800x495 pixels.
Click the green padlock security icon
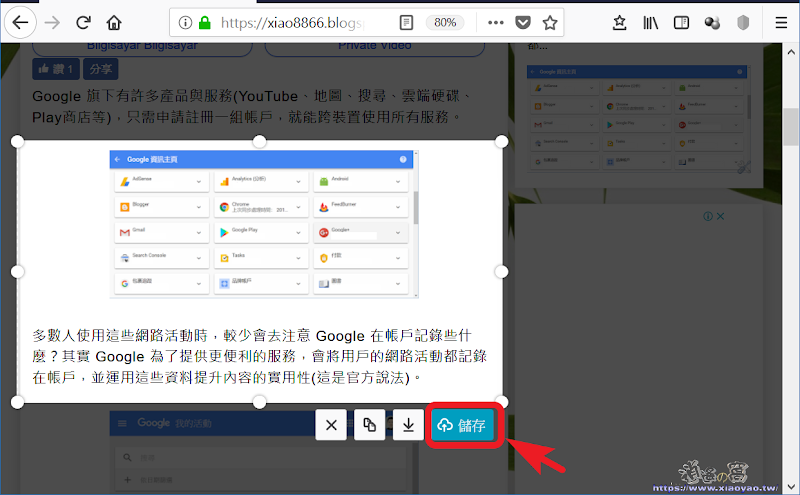click(x=205, y=22)
